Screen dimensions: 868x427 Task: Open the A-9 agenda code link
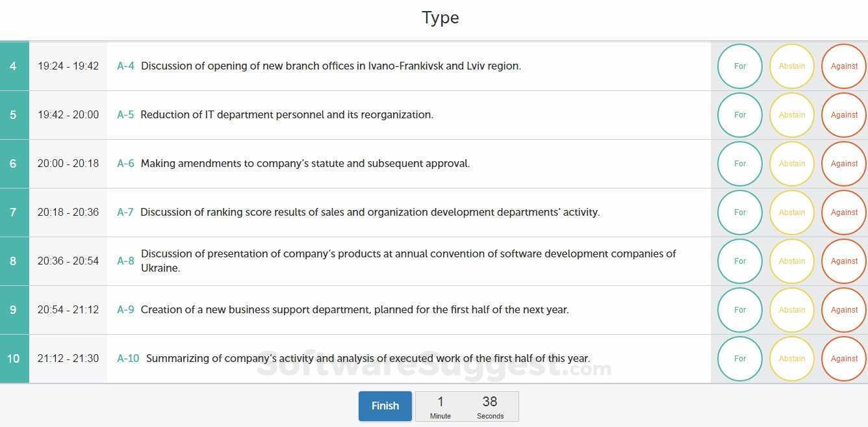[x=125, y=310]
